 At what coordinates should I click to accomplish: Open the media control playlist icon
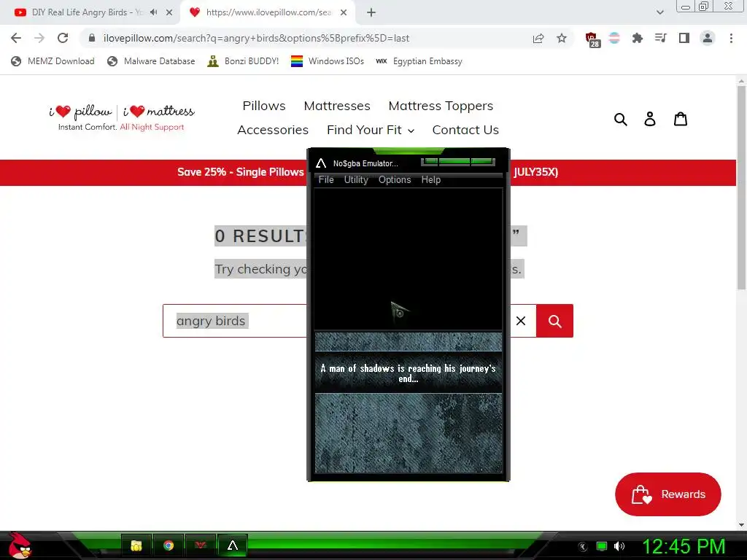click(x=660, y=38)
